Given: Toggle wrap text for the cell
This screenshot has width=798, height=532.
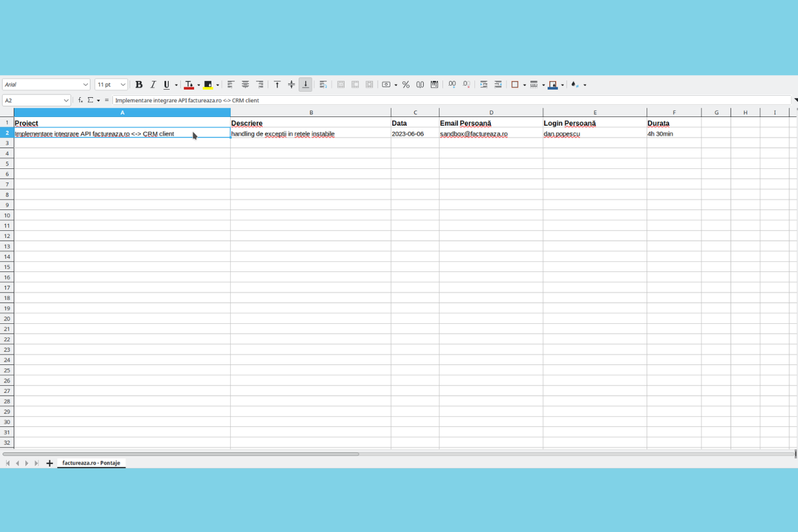Looking at the screenshot, I should (323, 84).
